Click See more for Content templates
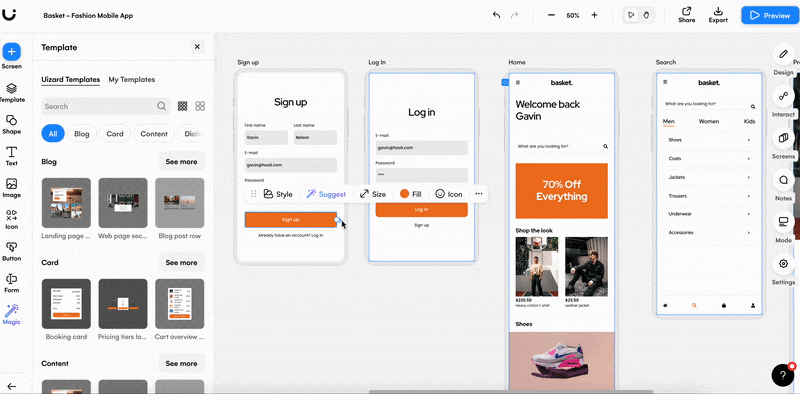 tap(181, 363)
